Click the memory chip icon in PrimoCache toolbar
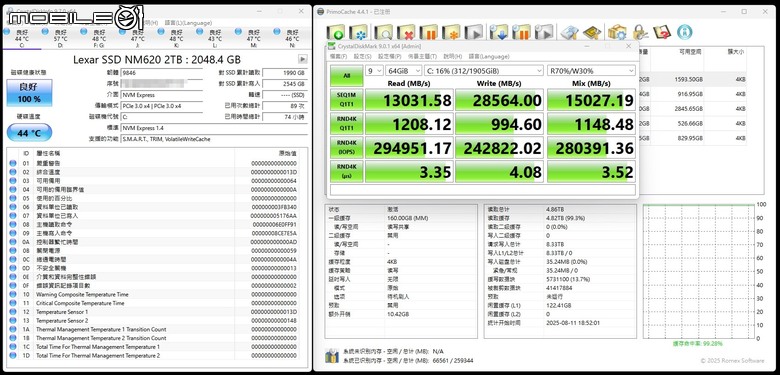 [592, 33]
